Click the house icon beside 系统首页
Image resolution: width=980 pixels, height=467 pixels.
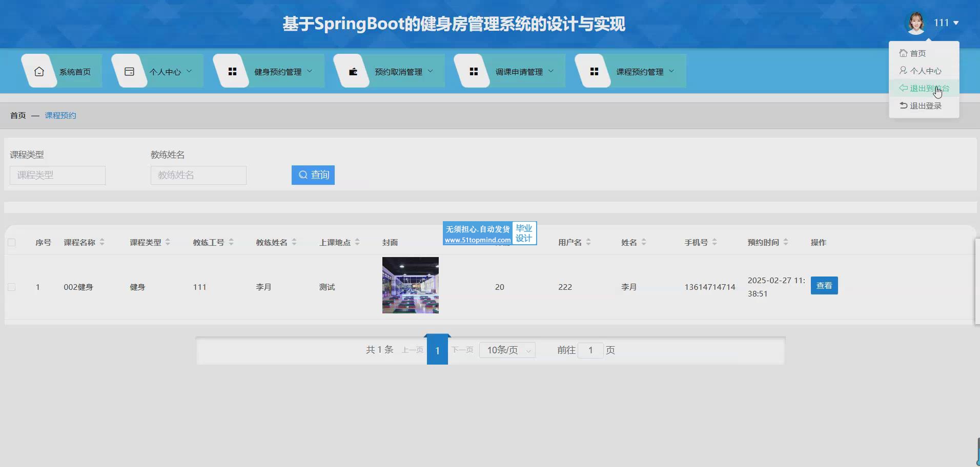(x=39, y=72)
